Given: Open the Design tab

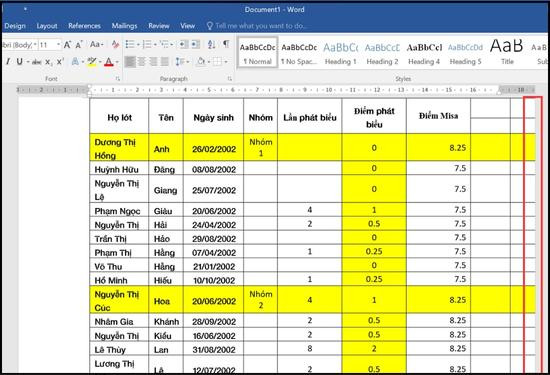Looking at the screenshot, I should 15,26.
